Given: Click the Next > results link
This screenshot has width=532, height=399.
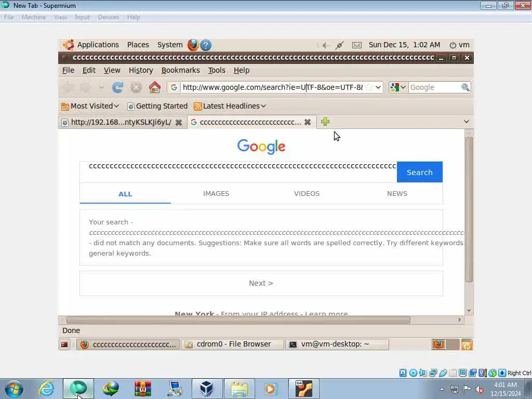Looking at the screenshot, I should (261, 283).
